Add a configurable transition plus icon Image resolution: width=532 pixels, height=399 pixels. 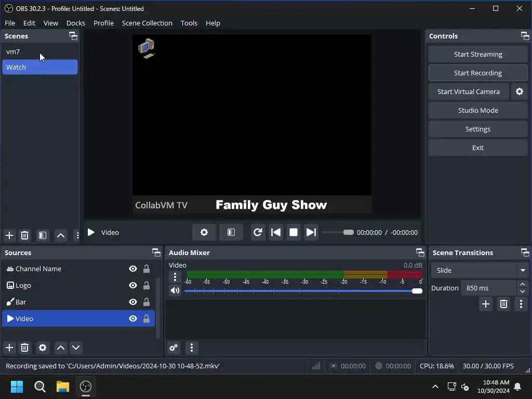[x=486, y=303]
